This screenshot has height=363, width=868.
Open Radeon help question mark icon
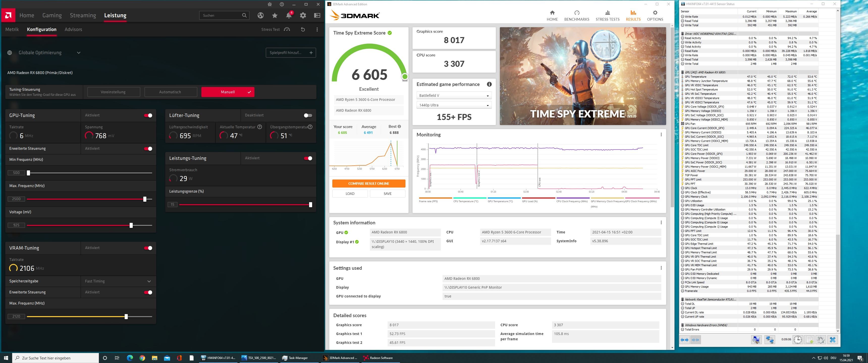(282, 4)
